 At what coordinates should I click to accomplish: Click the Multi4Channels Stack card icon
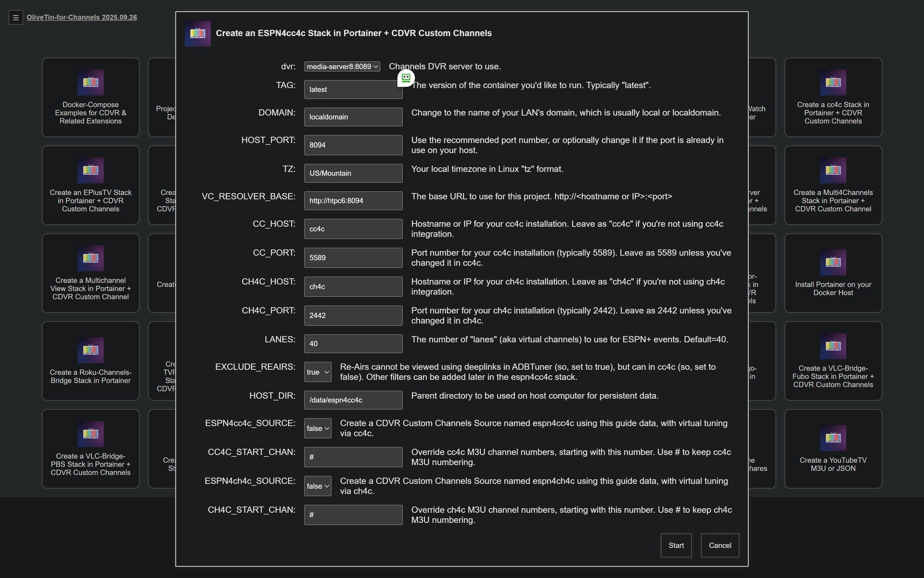click(833, 170)
